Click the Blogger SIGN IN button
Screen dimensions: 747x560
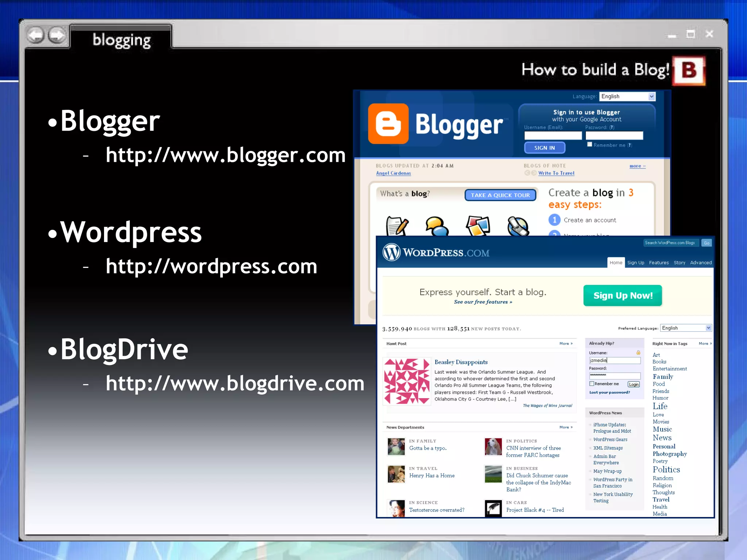coord(545,148)
